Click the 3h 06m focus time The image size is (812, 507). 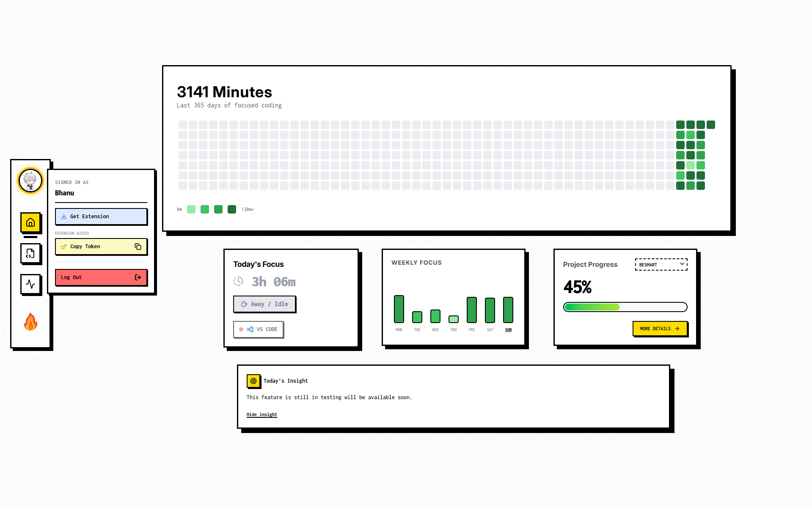coord(274,282)
